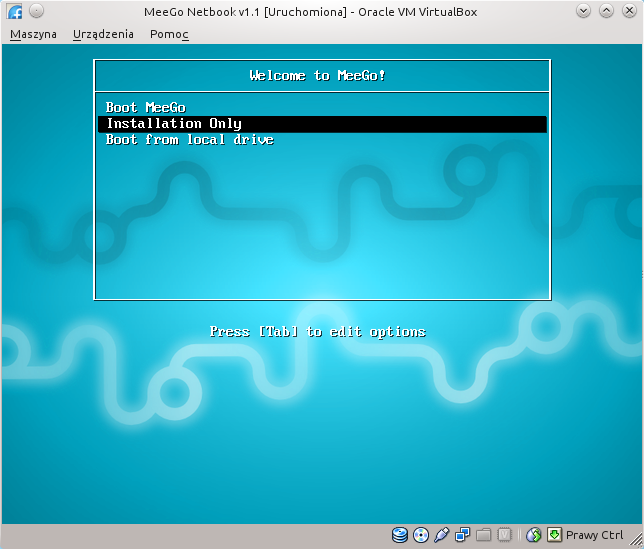The image size is (644, 549).
Task: Open the Urządzenia menu
Action: coord(103,34)
